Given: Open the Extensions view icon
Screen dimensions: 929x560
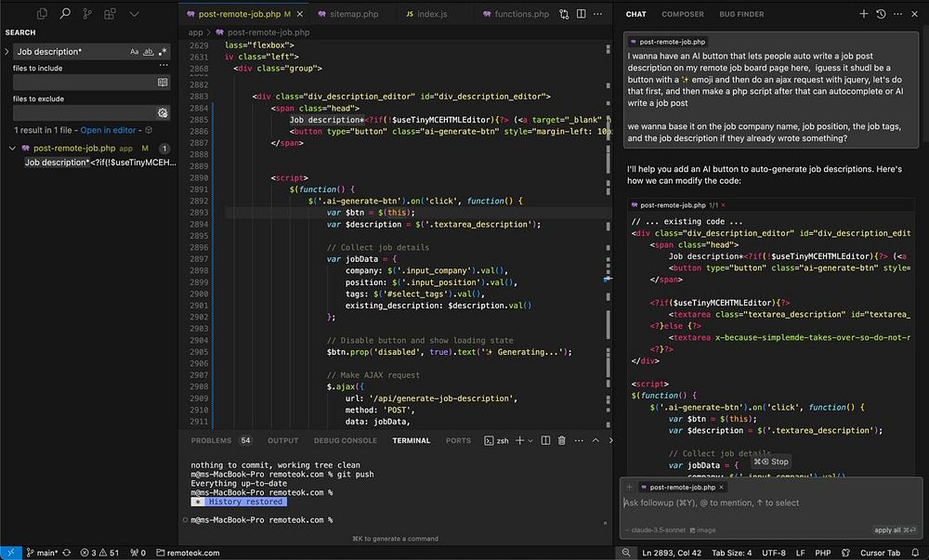Looking at the screenshot, I should pos(110,14).
